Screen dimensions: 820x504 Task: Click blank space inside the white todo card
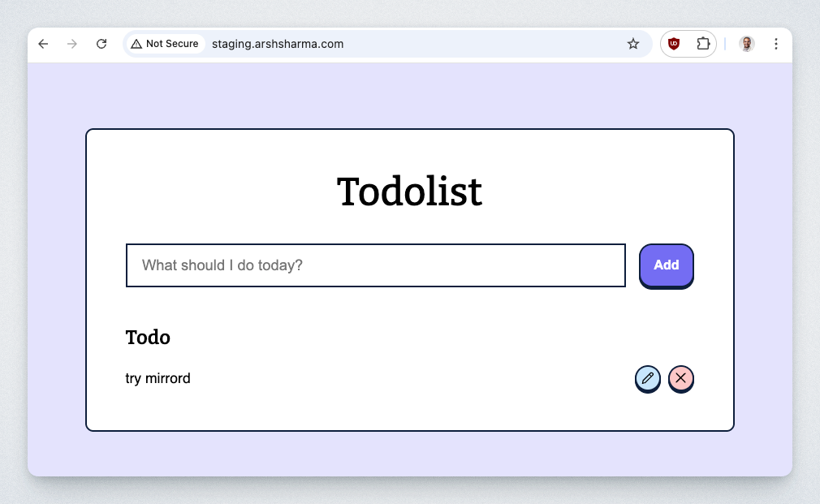click(x=406, y=341)
